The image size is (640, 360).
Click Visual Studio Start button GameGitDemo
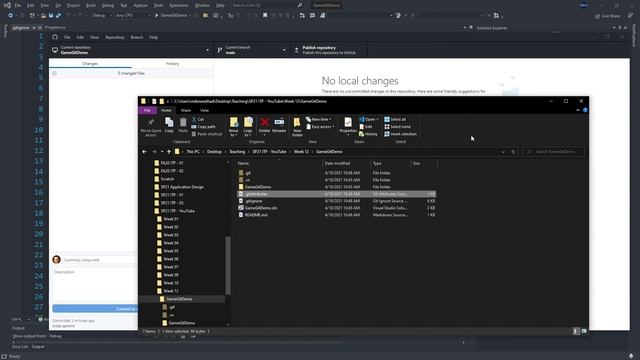pyautogui.click(x=171, y=16)
